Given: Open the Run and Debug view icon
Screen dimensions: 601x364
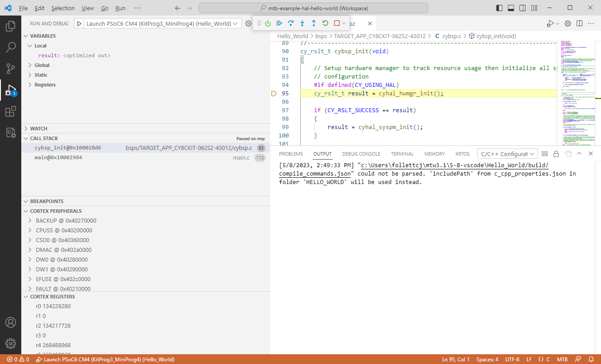Looking at the screenshot, I should [x=11, y=90].
